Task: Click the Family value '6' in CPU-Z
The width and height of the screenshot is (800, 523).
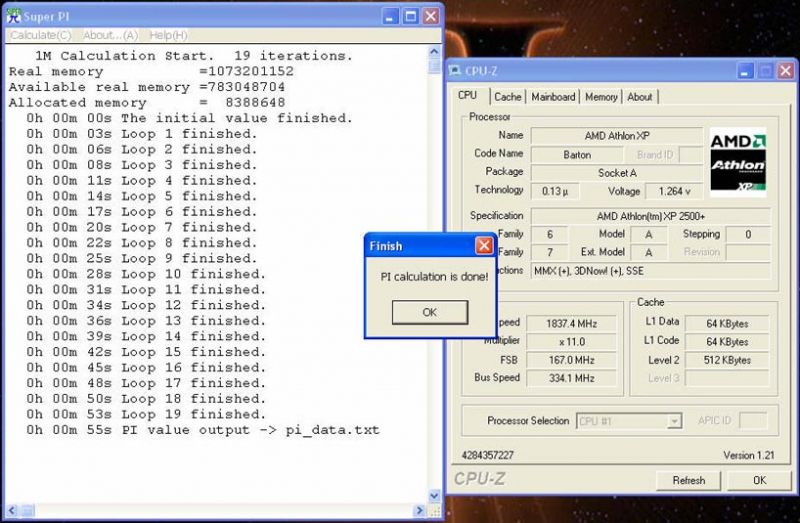Action: coord(549,234)
